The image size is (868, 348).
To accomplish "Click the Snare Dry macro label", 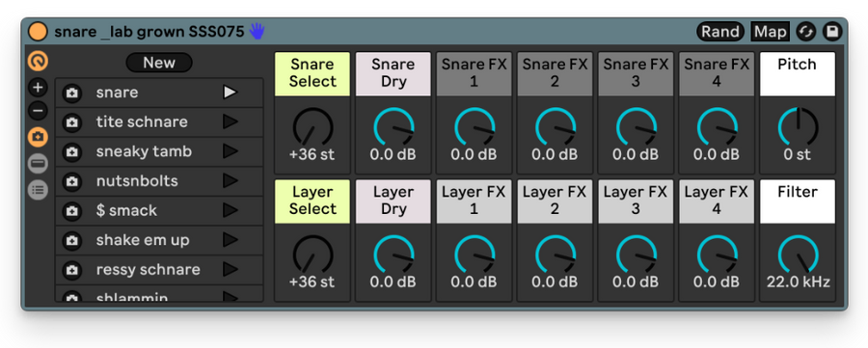I will pos(393,73).
